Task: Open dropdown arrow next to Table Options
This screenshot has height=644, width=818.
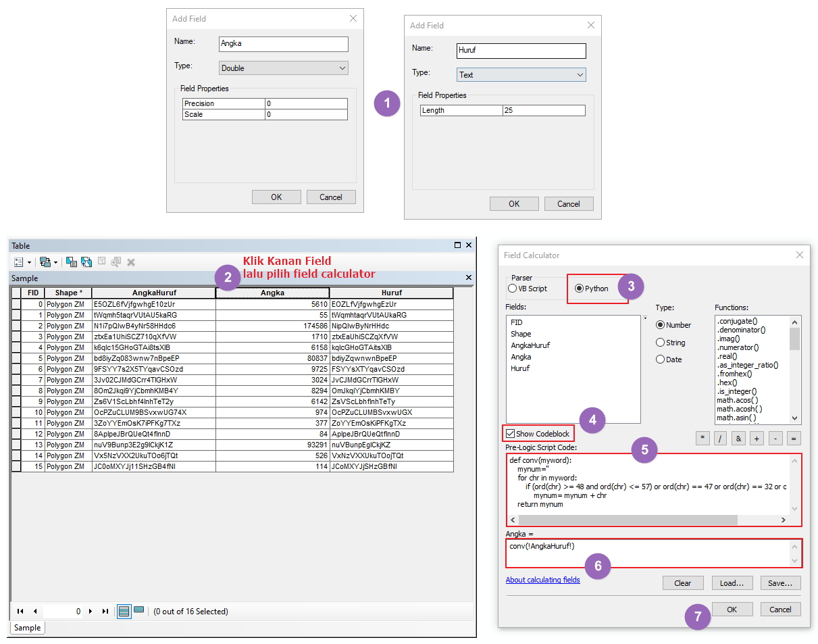Action: (30, 262)
